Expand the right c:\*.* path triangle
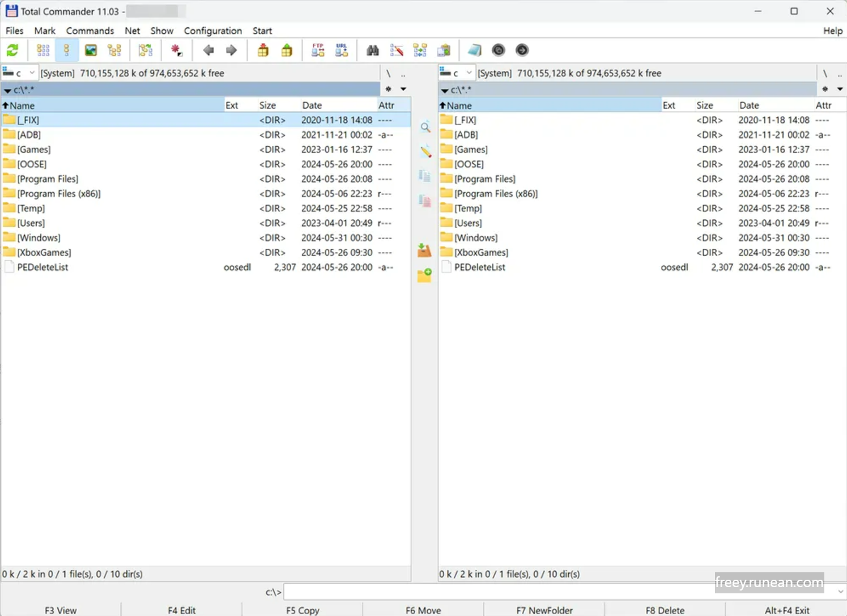The height and width of the screenshot is (616, 847). [445, 91]
